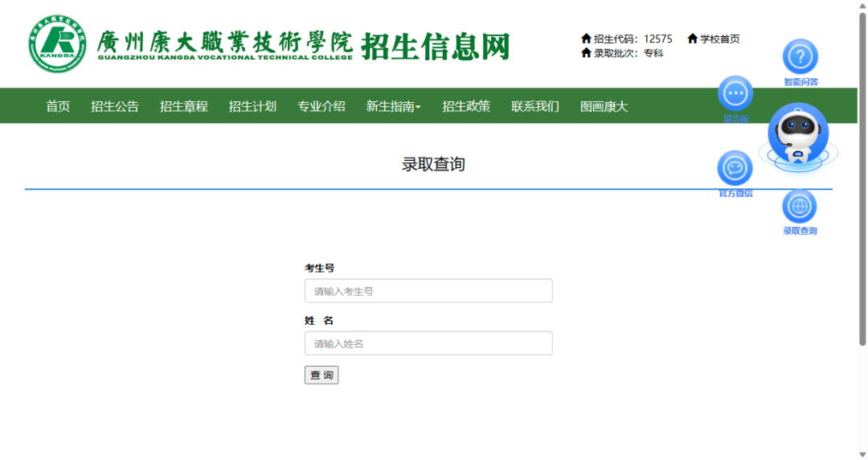This screenshot has width=868, height=460.
Task: Select 招生计划 in the navigation bar
Action: coord(252,106)
